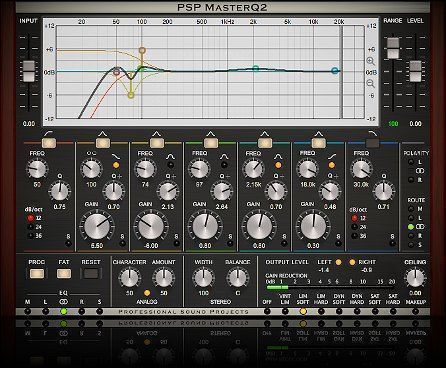446x368 pixels.
Task: Toggle the PROC button
Action: click(37, 274)
